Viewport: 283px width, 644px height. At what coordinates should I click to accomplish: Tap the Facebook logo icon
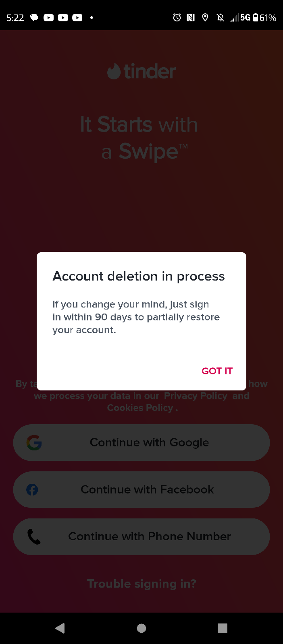click(x=32, y=489)
